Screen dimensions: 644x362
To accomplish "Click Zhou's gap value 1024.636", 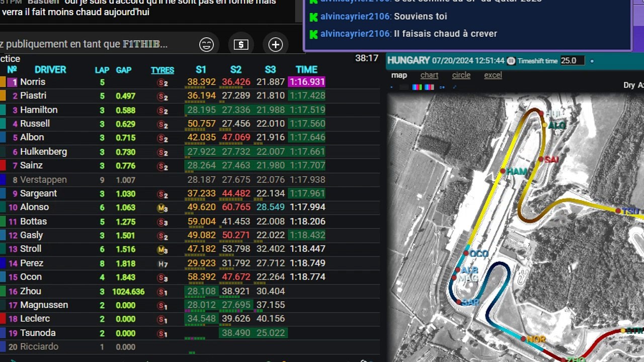I will 128,292.
